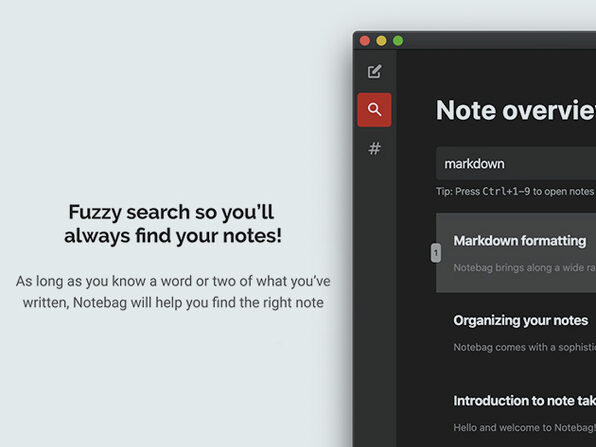Maximize the window with the green button
The width and height of the screenshot is (596, 447).
398,41
